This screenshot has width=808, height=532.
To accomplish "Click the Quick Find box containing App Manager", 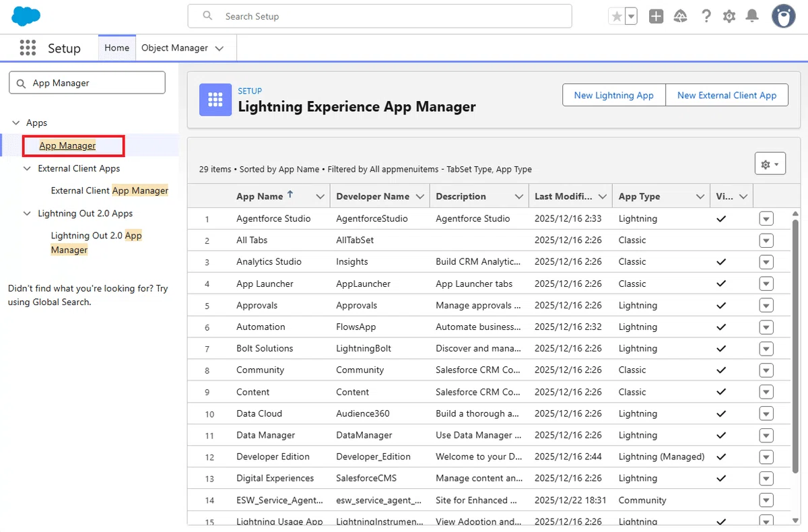I will [x=87, y=83].
